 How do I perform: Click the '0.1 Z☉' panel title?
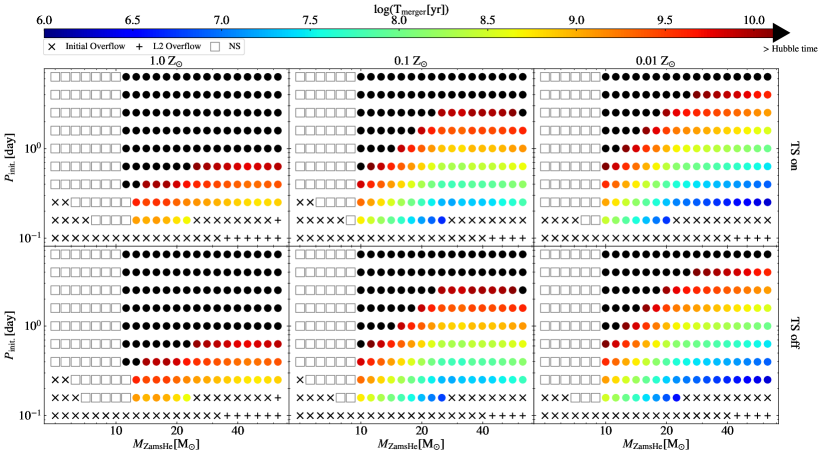tap(410, 61)
